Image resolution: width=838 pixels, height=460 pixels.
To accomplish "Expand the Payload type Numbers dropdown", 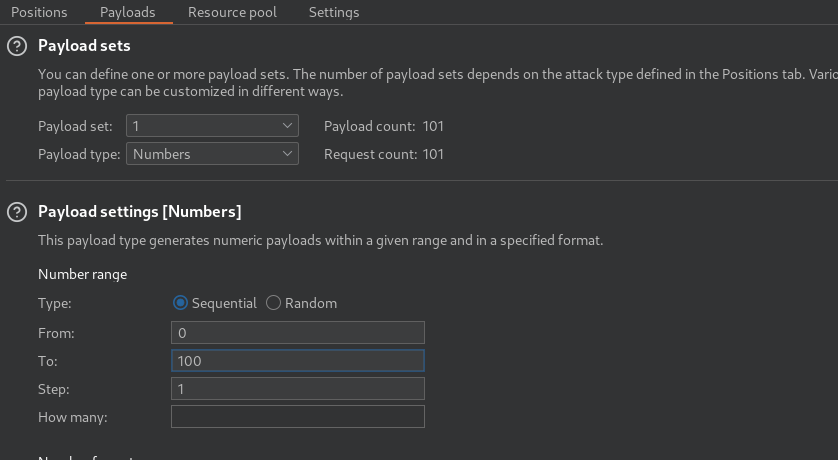I will tap(212, 154).
